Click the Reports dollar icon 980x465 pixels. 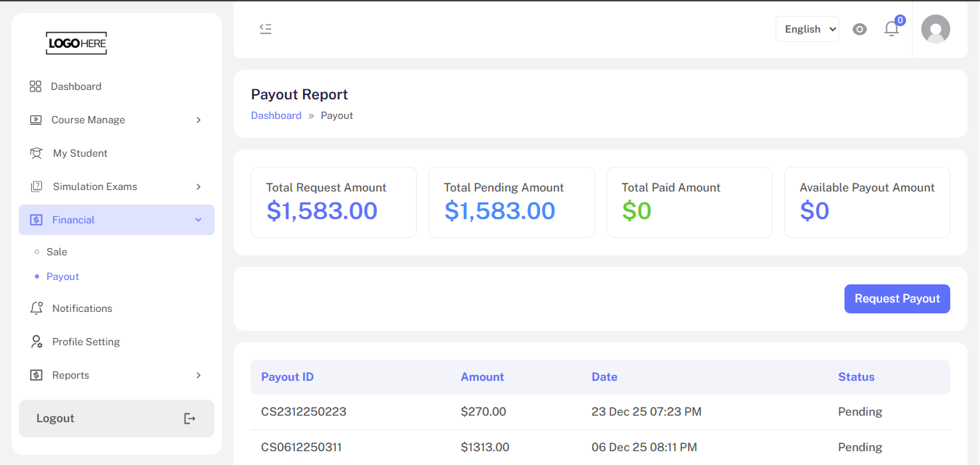tap(36, 375)
